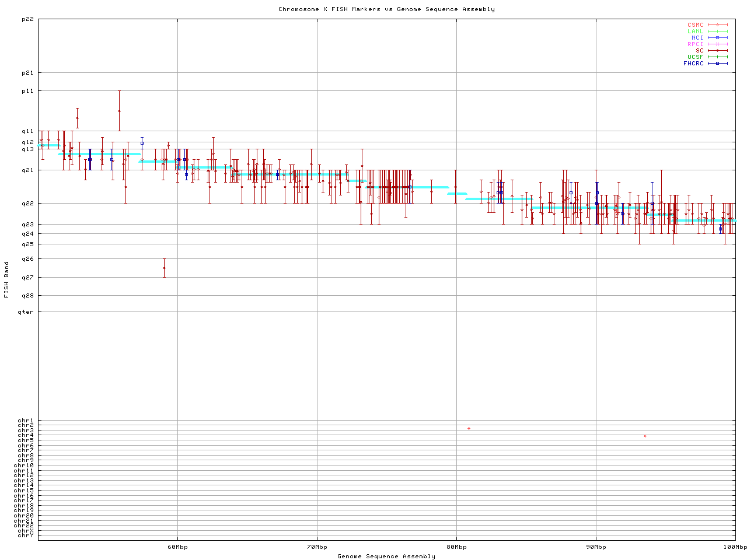
Task: Click the SC dark red legend marker
Action: (717, 51)
